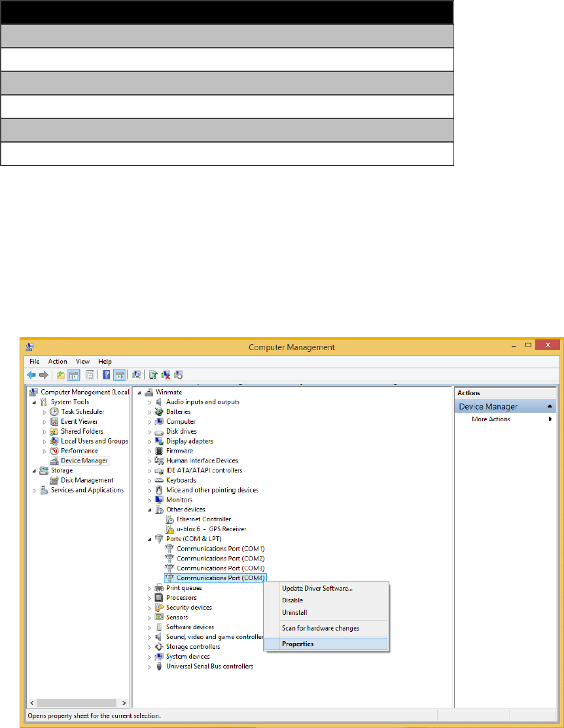Expand the Disk drives category arrow

click(150, 432)
